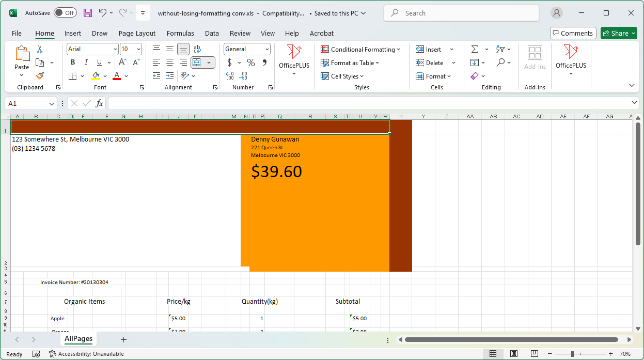Toggle the AutoSave switch

65,13
